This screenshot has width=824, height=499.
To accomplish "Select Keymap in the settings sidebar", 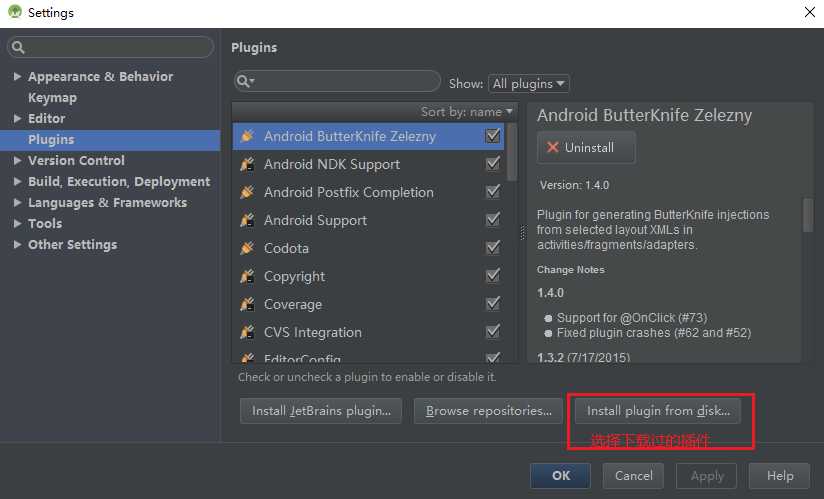I will 52,98.
